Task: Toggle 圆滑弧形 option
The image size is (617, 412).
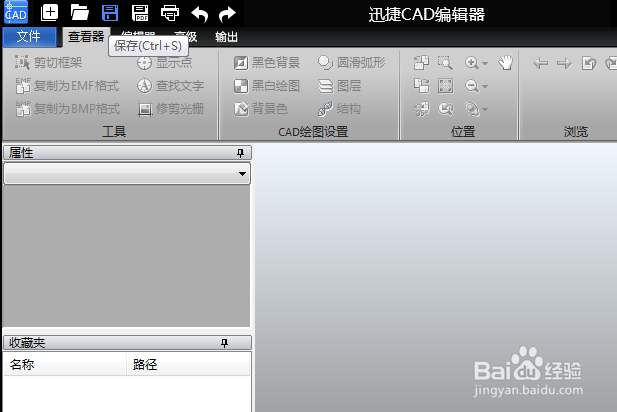Action: 351,62
